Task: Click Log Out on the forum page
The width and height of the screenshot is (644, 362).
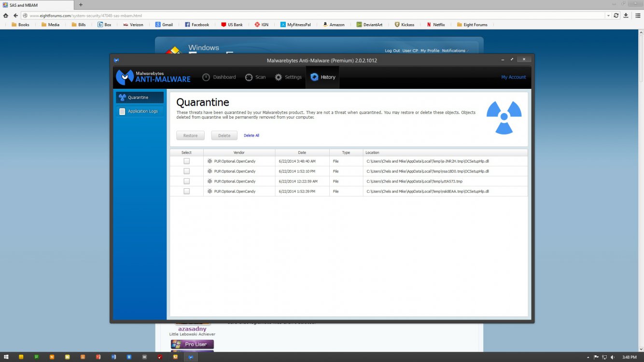Action: (392, 51)
